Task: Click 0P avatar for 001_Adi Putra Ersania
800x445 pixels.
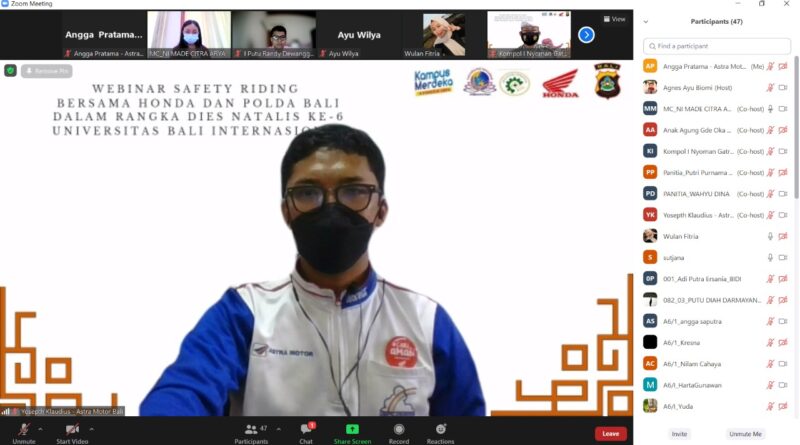Action: 650,279
